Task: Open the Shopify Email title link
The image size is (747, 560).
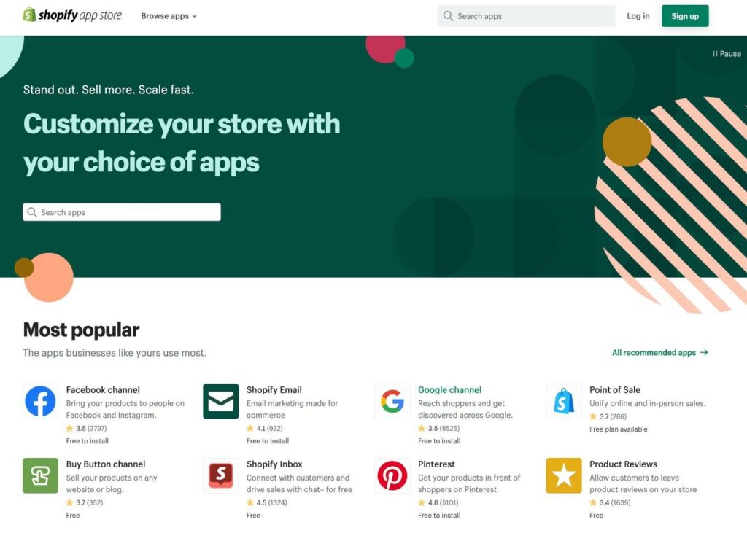Action: pyautogui.click(x=274, y=389)
